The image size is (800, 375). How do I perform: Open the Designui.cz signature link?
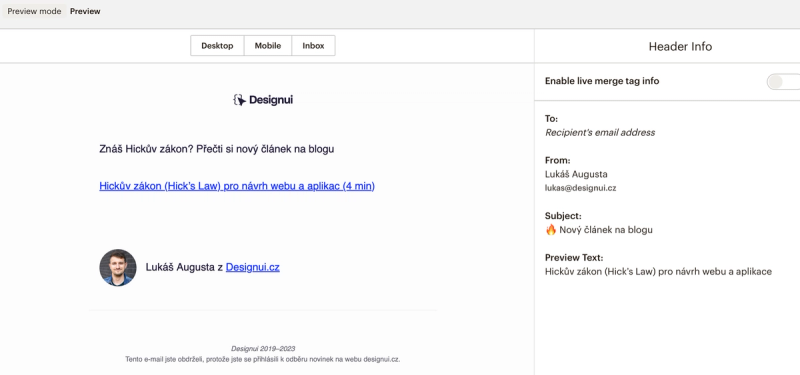(253, 267)
